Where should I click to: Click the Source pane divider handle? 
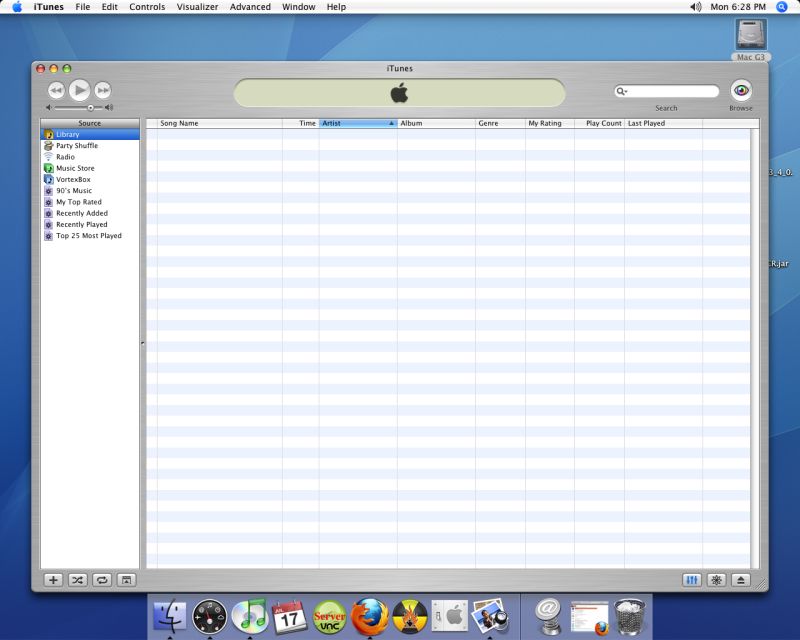(x=142, y=343)
